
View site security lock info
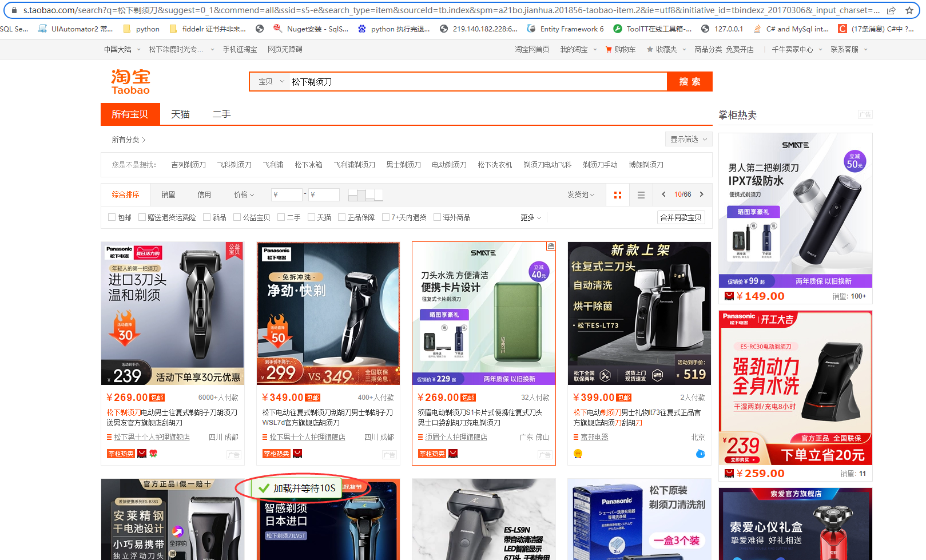coord(14,10)
